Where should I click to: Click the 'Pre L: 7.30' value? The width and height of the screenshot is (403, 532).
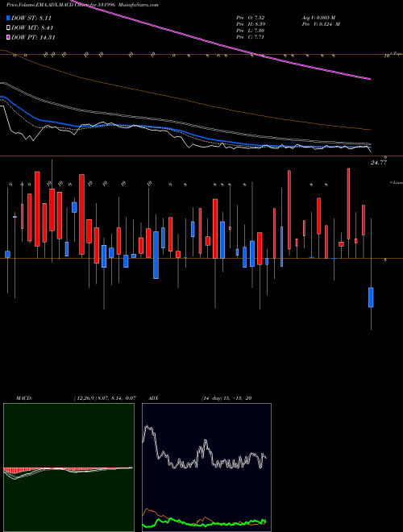click(251, 30)
